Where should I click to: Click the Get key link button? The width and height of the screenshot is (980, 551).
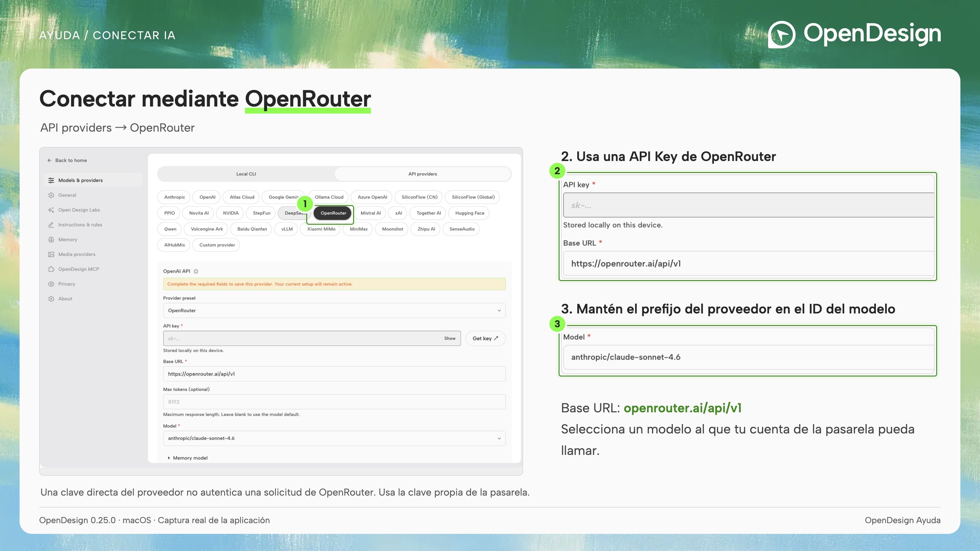pos(485,339)
